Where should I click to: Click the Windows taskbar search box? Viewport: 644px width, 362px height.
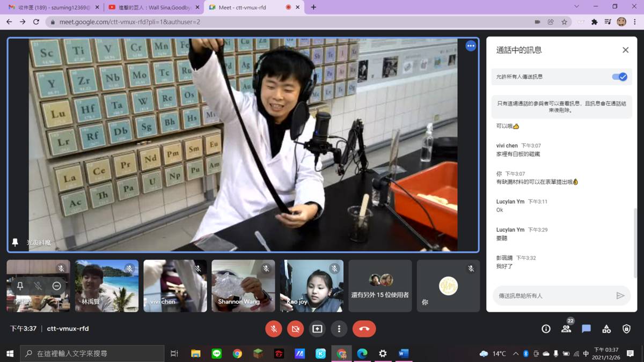click(x=92, y=353)
